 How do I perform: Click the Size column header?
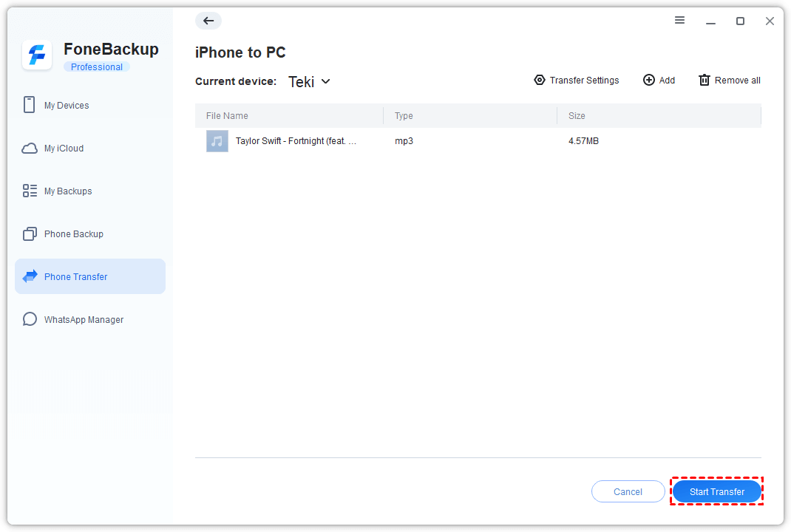[577, 116]
